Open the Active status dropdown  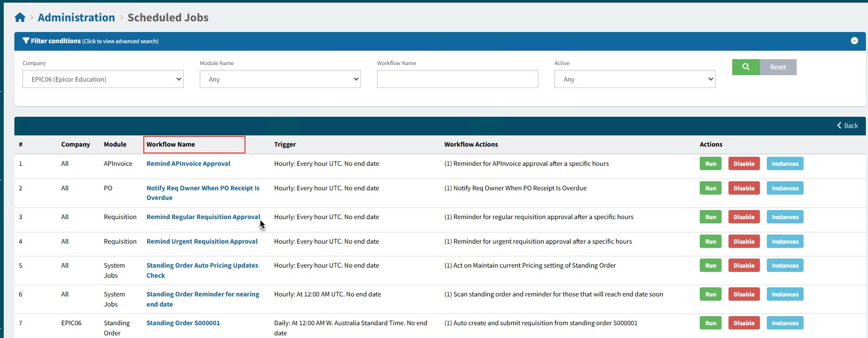coord(634,79)
